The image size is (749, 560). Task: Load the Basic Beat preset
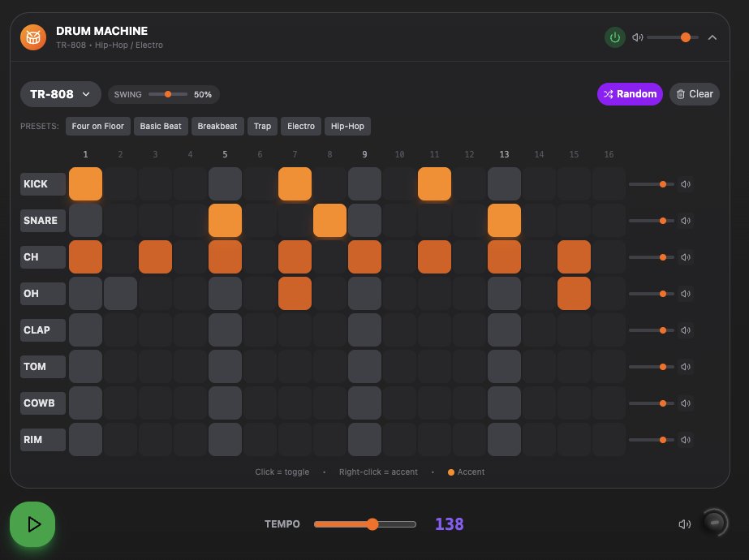(x=161, y=126)
